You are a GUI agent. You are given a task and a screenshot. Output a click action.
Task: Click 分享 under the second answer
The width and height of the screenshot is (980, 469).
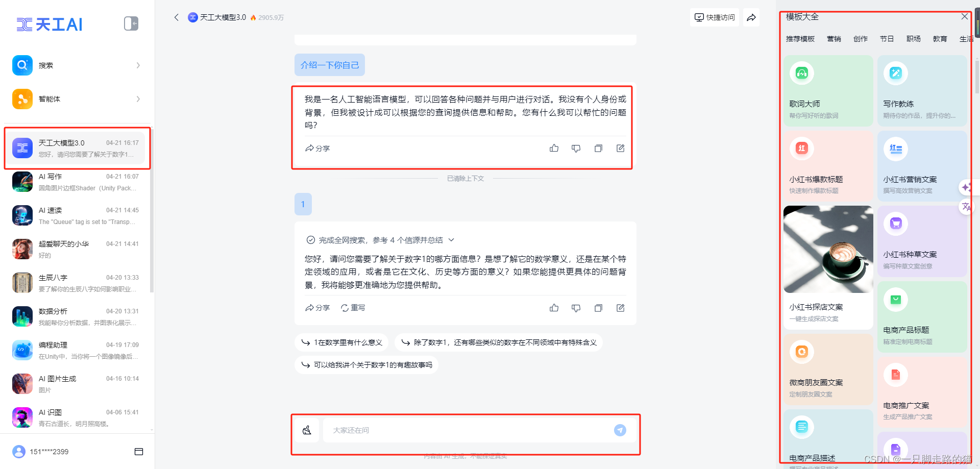click(317, 308)
